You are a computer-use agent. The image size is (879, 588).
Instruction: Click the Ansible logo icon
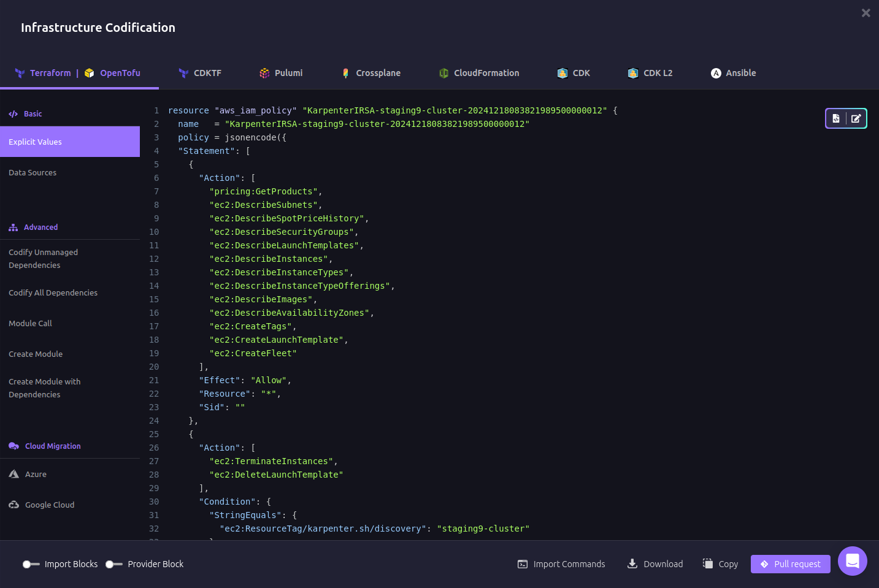[716, 73]
